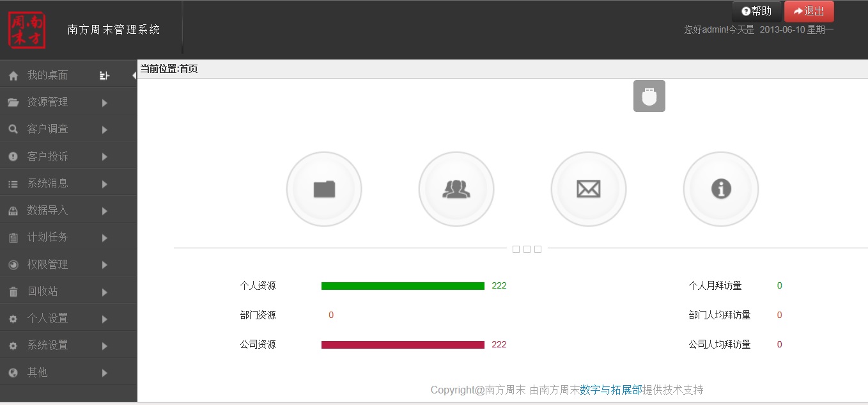This screenshot has height=405, width=868.
Task: Expand the 系统设置 submenu arrow
Action: (105, 345)
